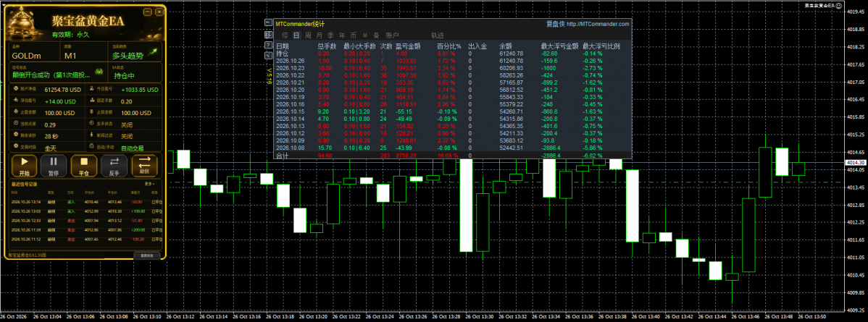Click the 合计 total row
Image resolution: width=868 pixels, height=322 pixels.
452,156
